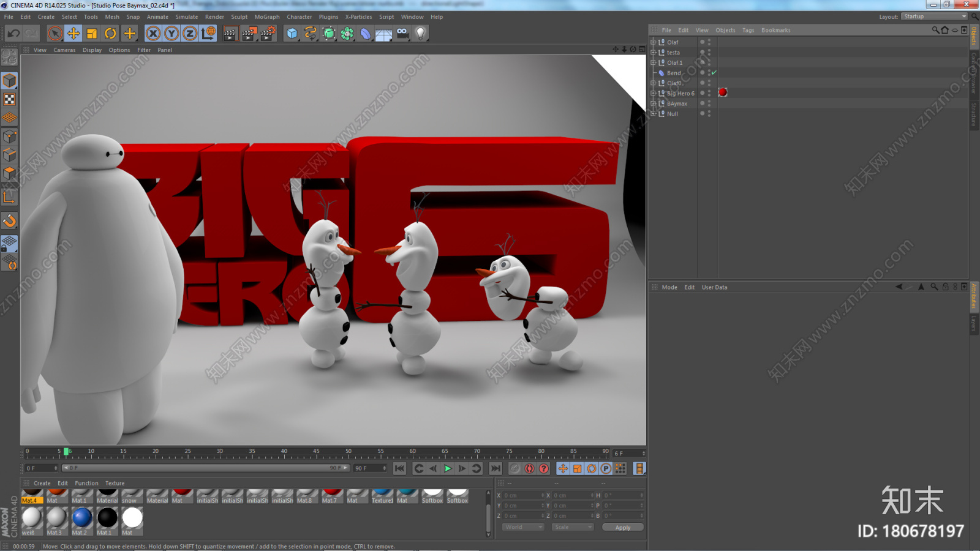980x551 pixels.
Task: Open the spline drawing tools icon
Action: (311, 33)
